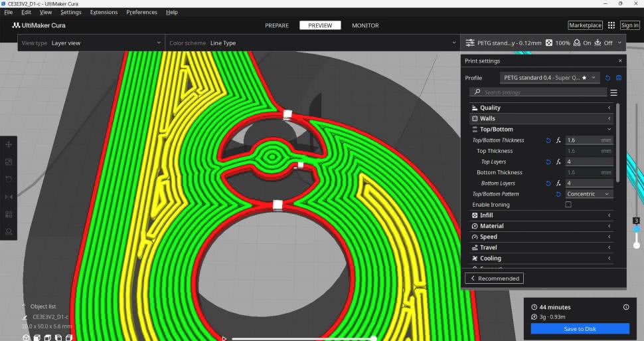
Task: Close the Print settings panel
Action: (620, 60)
